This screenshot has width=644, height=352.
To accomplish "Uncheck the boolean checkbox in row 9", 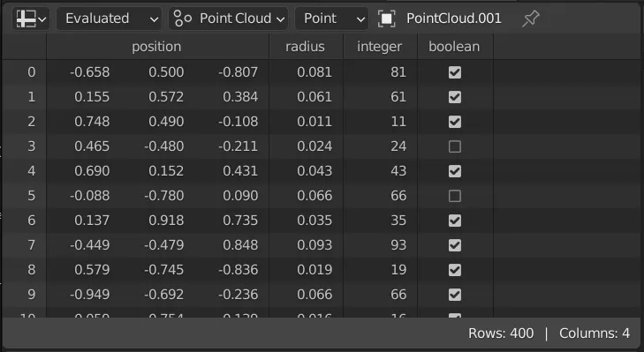I will click(455, 295).
